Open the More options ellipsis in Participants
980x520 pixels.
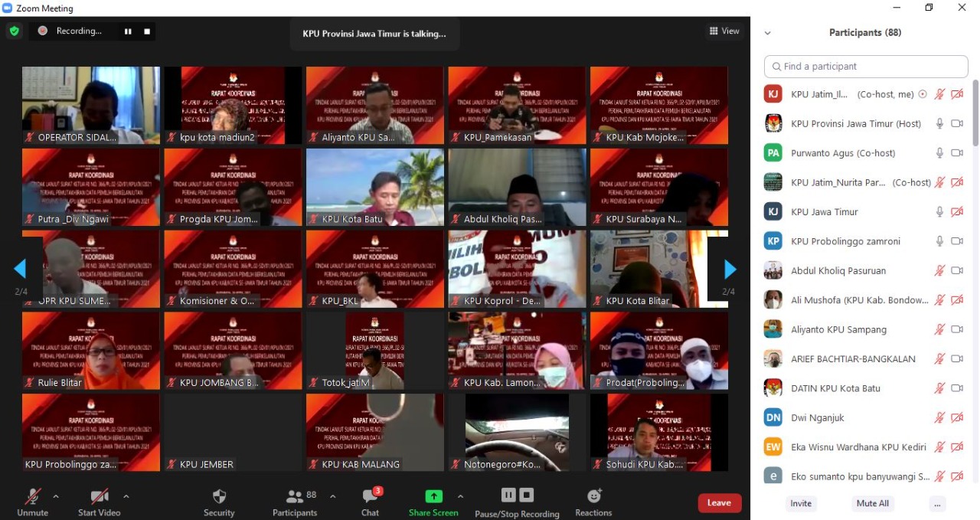937,503
